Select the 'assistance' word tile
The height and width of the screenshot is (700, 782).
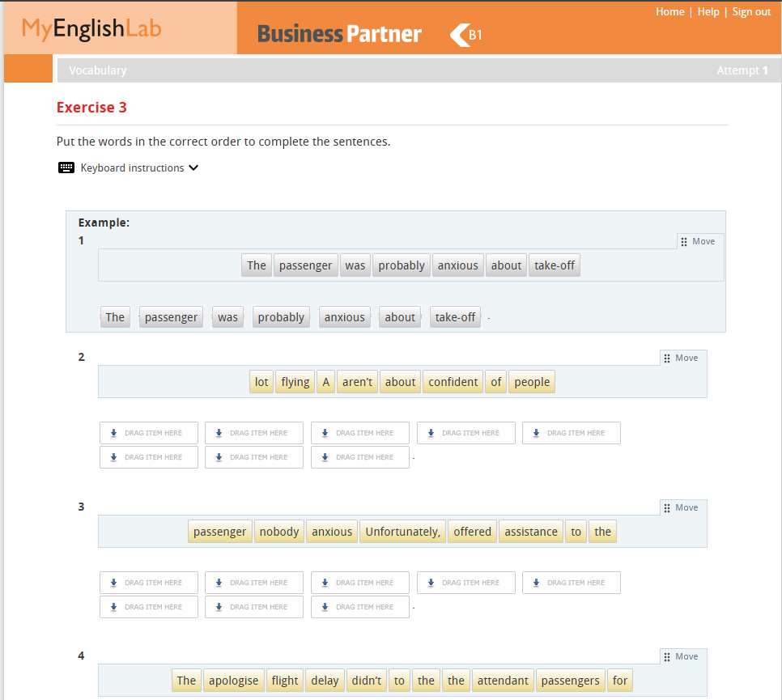pos(530,532)
